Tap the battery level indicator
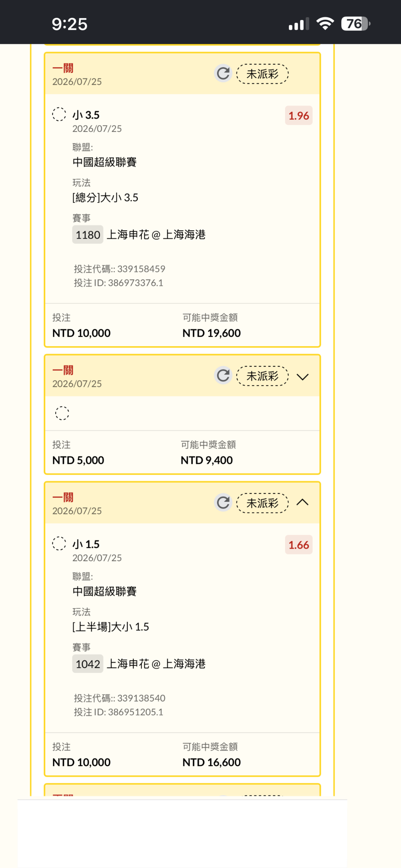 click(x=356, y=24)
